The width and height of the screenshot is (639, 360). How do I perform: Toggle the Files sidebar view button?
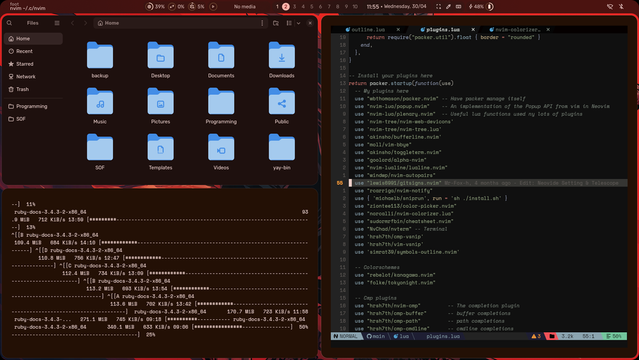pyautogui.click(x=57, y=23)
